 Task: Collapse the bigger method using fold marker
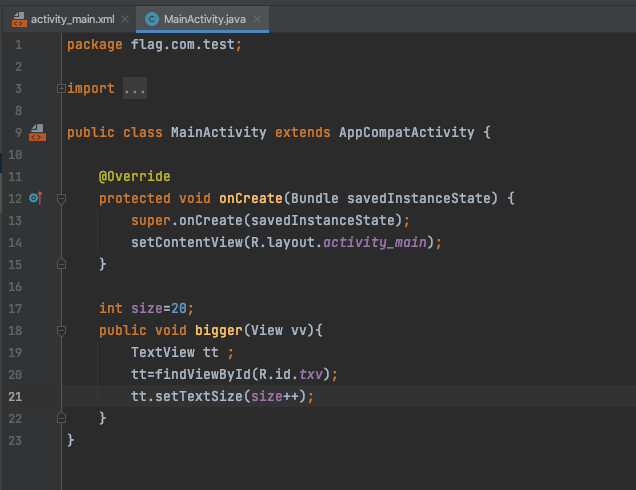pyautogui.click(x=62, y=331)
